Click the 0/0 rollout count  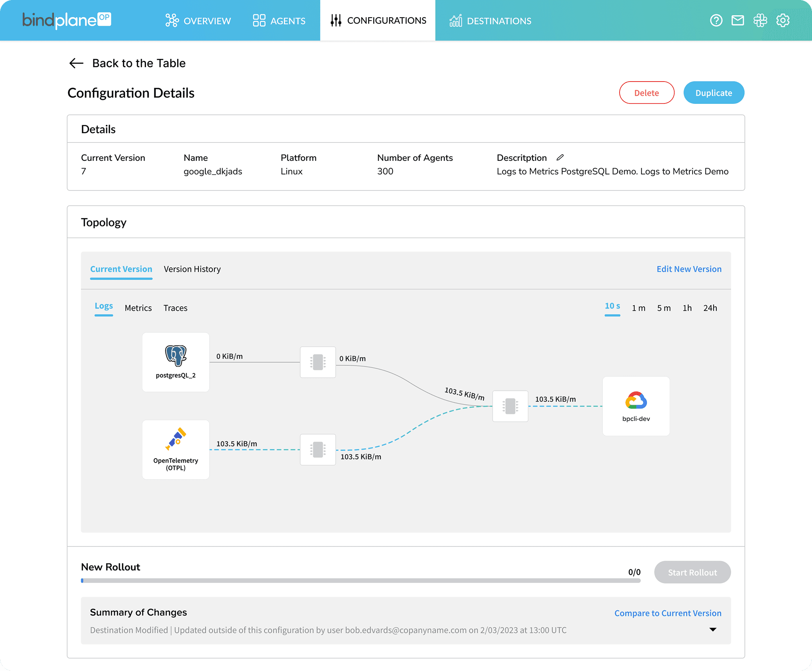tap(634, 572)
